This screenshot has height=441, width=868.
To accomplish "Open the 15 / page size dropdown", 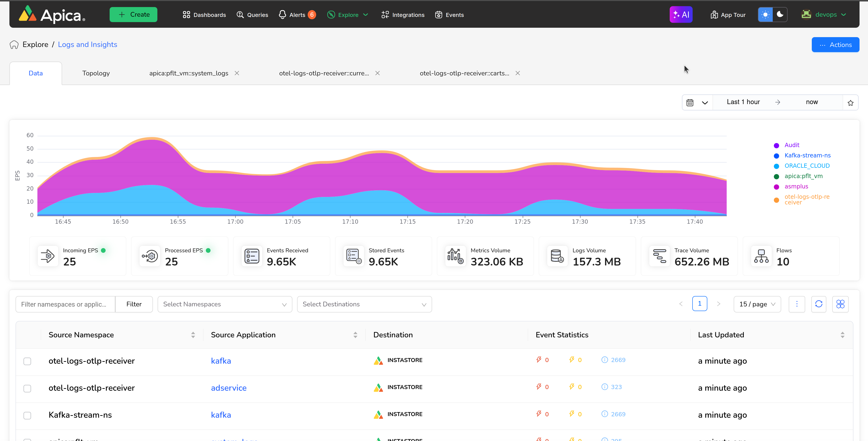I will [757, 304].
